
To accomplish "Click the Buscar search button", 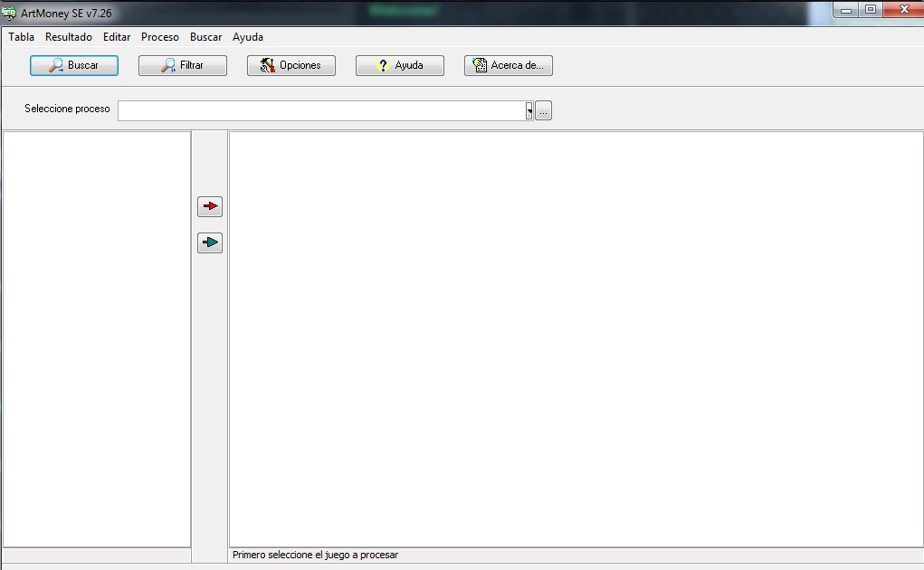I will [x=74, y=65].
